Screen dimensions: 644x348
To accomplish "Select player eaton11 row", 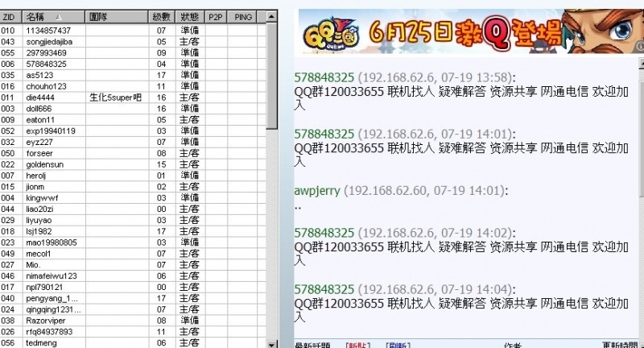I will (133, 119).
